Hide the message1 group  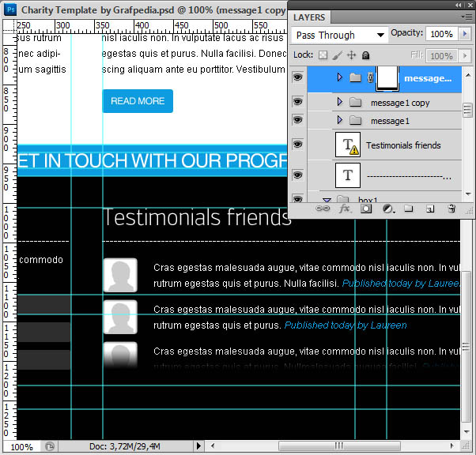point(298,119)
